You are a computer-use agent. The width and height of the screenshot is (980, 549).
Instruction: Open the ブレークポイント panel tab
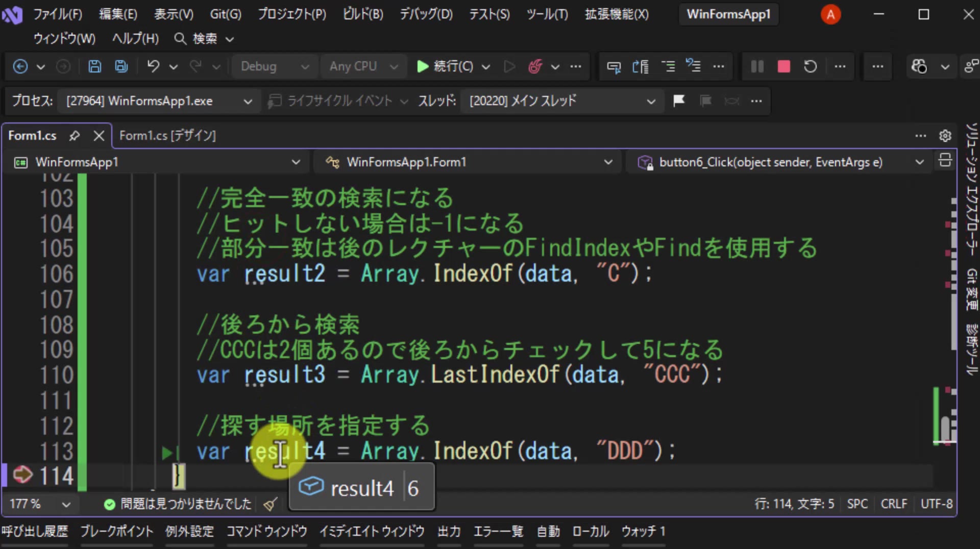(117, 532)
